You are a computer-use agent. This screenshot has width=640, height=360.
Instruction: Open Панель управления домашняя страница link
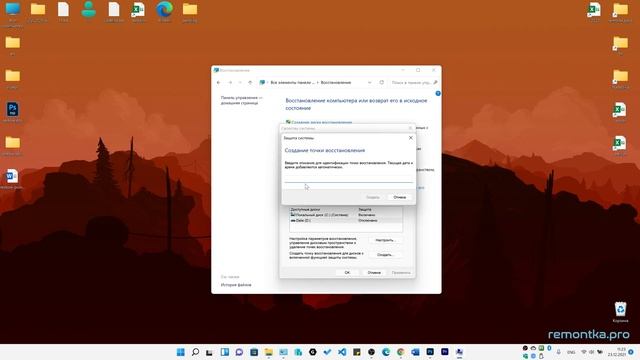point(241,100)
